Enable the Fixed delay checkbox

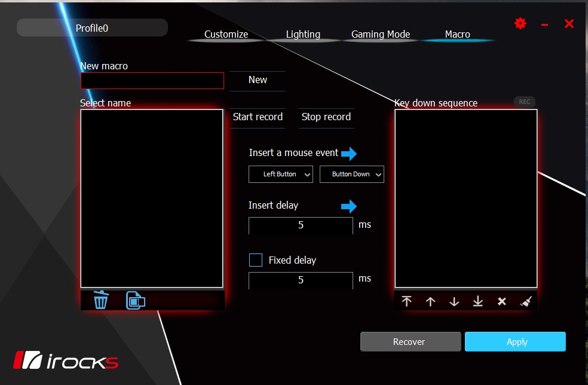256,260
